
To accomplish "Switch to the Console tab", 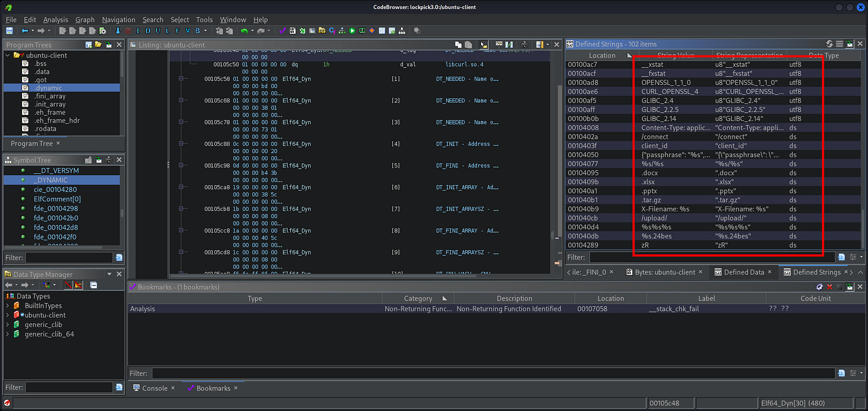I will pos(154,388).
